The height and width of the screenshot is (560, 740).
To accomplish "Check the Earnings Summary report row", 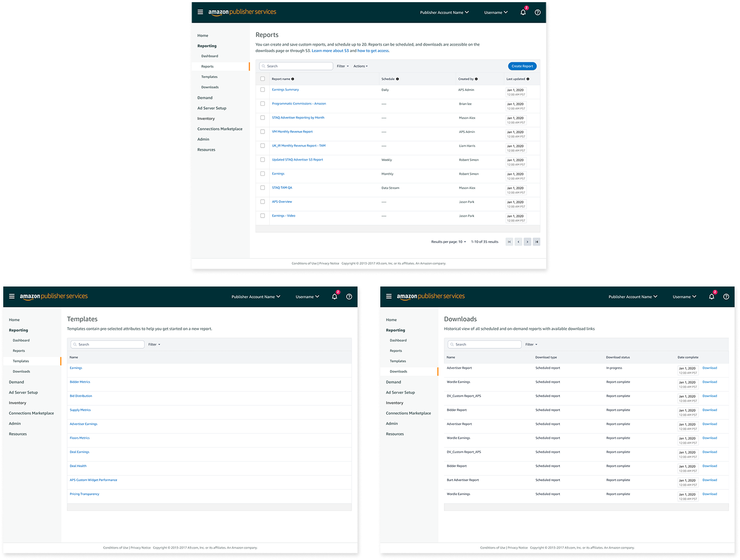I will pos(263,90).
